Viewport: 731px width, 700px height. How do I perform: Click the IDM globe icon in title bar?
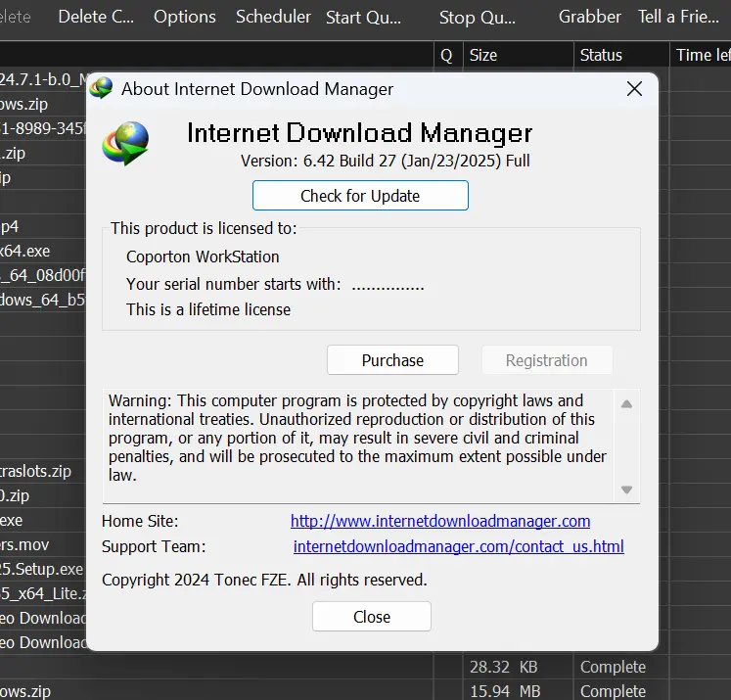tap(101, 88)
